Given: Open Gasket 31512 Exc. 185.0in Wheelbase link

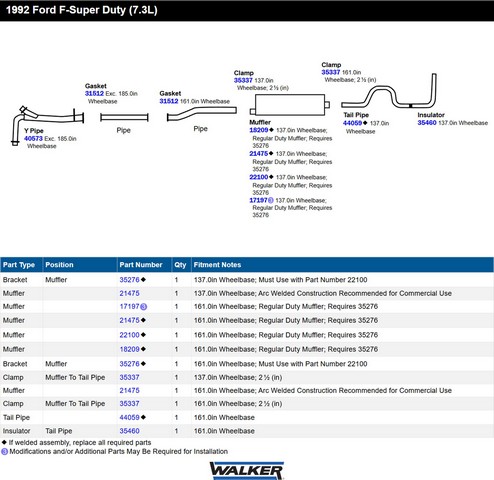Looking at the screenshot, I should [x=94, y=93].
